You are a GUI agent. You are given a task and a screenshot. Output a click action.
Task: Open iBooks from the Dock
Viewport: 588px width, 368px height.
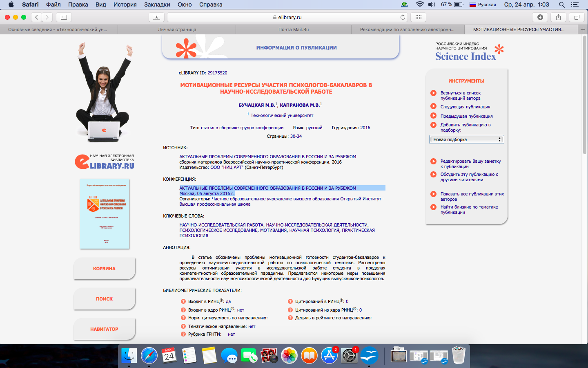309,355
